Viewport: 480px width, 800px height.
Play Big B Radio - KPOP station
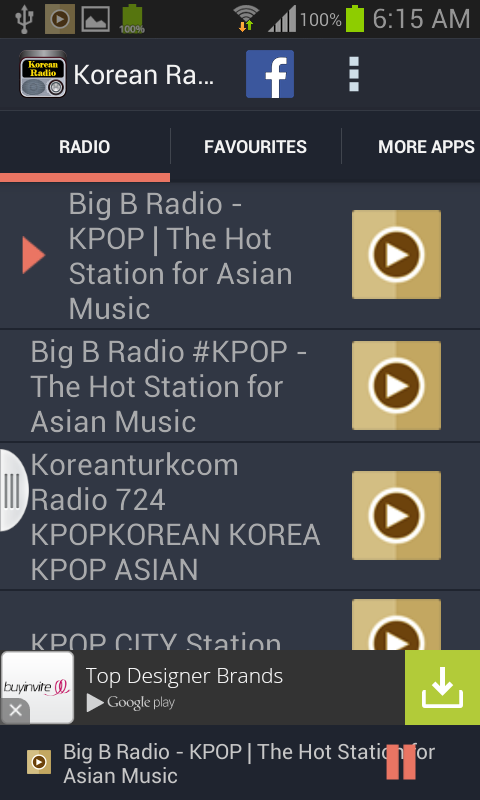pos(396,254)
